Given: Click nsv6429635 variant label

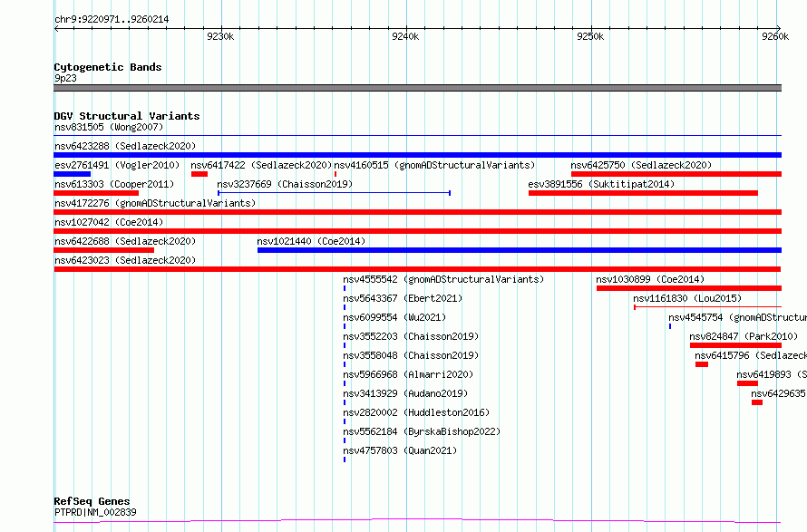Looking at the screenshot, I should (x=779, y=393).
